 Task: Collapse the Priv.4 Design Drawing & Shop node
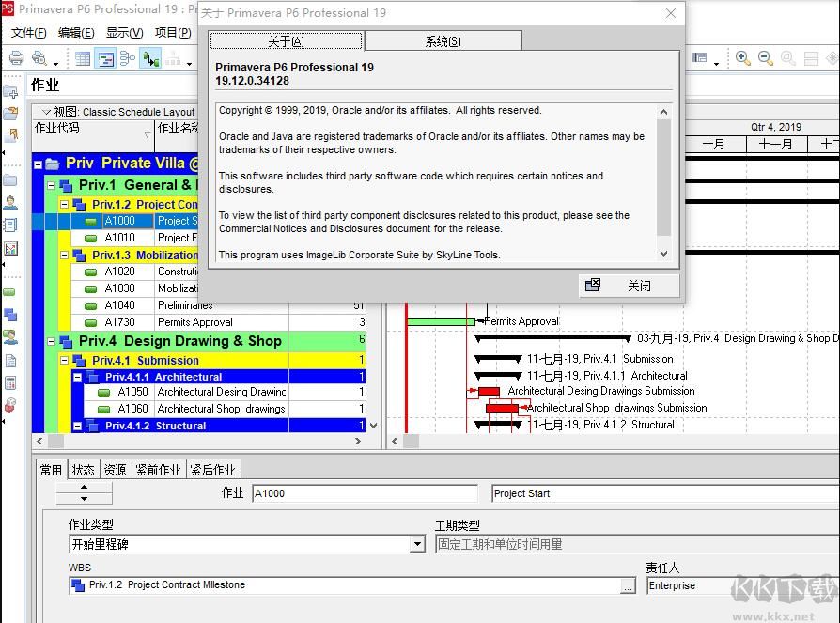[52, 341]
